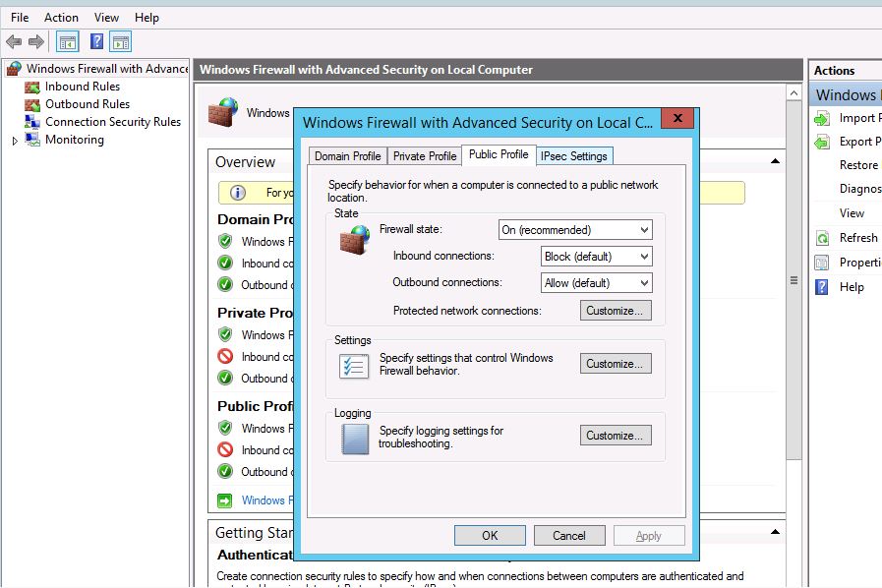The image size is (882, 588).
Task: Click the vertical scrollbar thumb in overview pane
Action: tap(794, 280)
